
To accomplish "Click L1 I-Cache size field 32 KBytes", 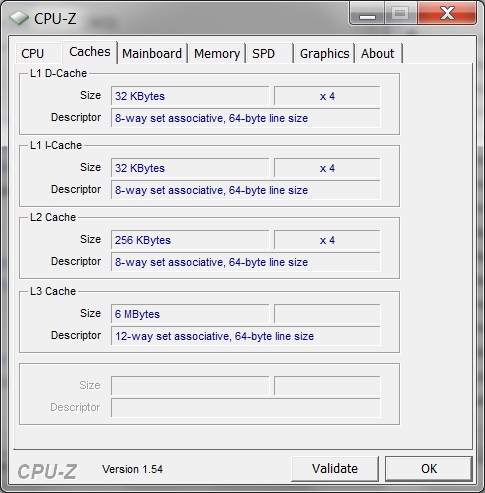I will [190, 168].
